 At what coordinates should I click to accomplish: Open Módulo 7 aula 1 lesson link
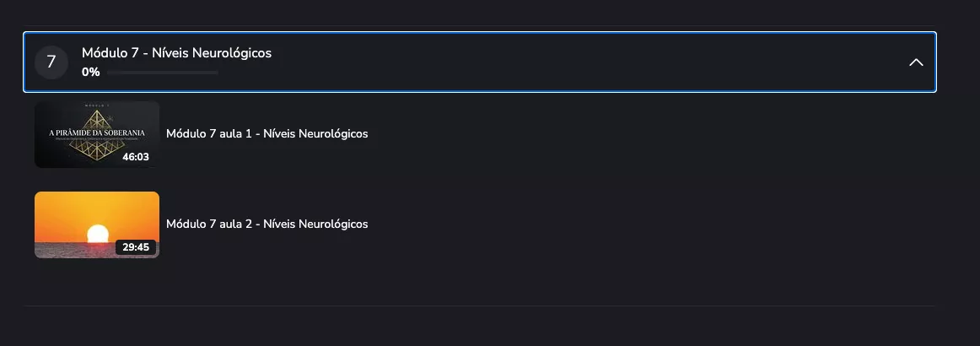point(267,133)
